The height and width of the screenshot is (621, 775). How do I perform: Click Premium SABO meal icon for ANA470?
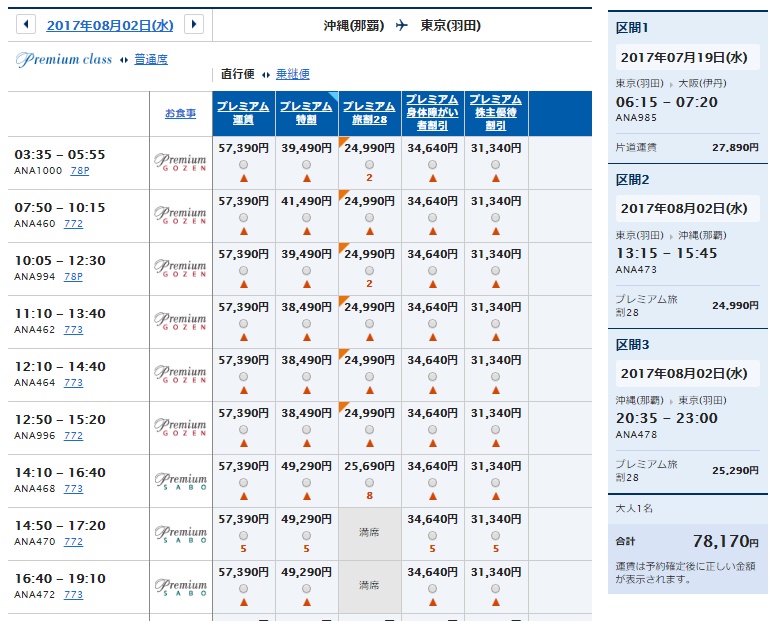(x=180, y=534)
